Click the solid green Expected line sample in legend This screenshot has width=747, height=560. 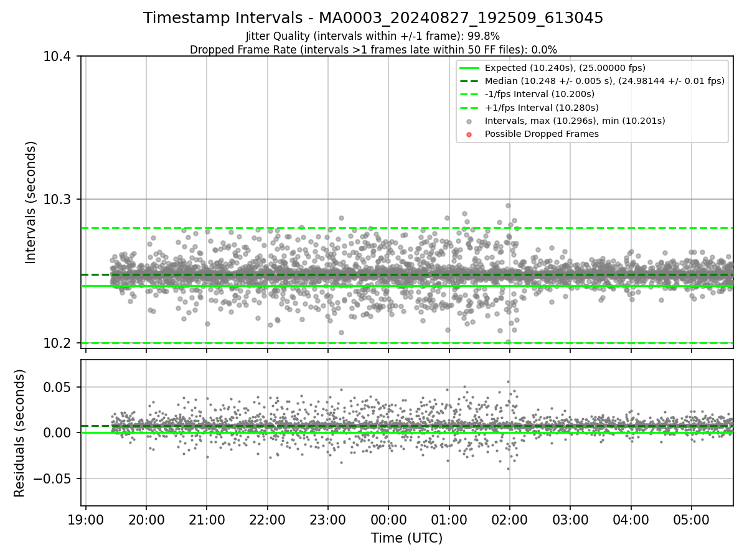pos(469,68)
